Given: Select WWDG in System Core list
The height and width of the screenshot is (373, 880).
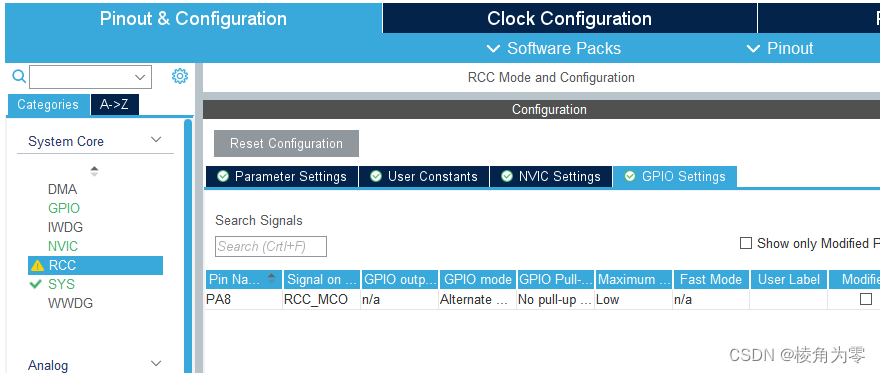Looking at the screenshot, I should click(x=70, y=303).
